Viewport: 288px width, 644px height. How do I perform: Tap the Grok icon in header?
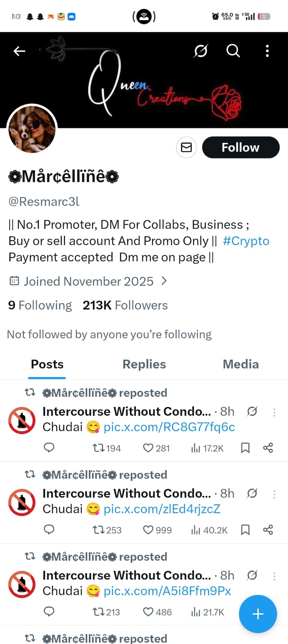pyautogui.click(x=201, y=51)
